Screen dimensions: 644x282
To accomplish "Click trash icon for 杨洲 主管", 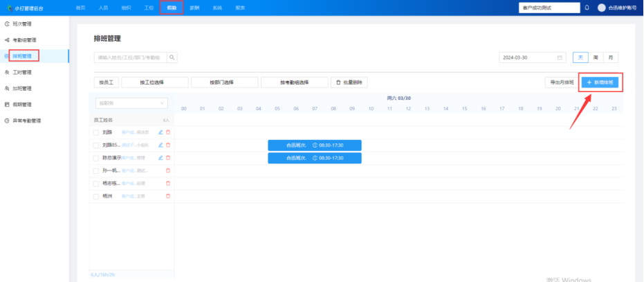I will tap(167, 196).
